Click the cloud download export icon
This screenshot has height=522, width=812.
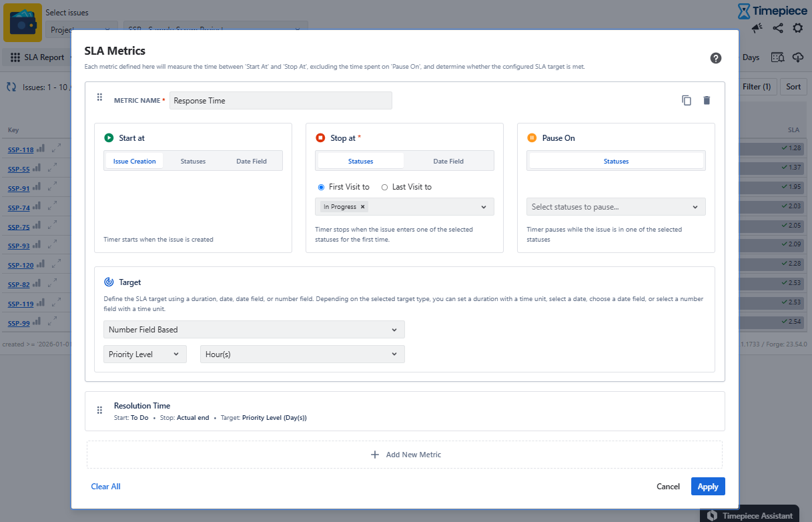798,57
